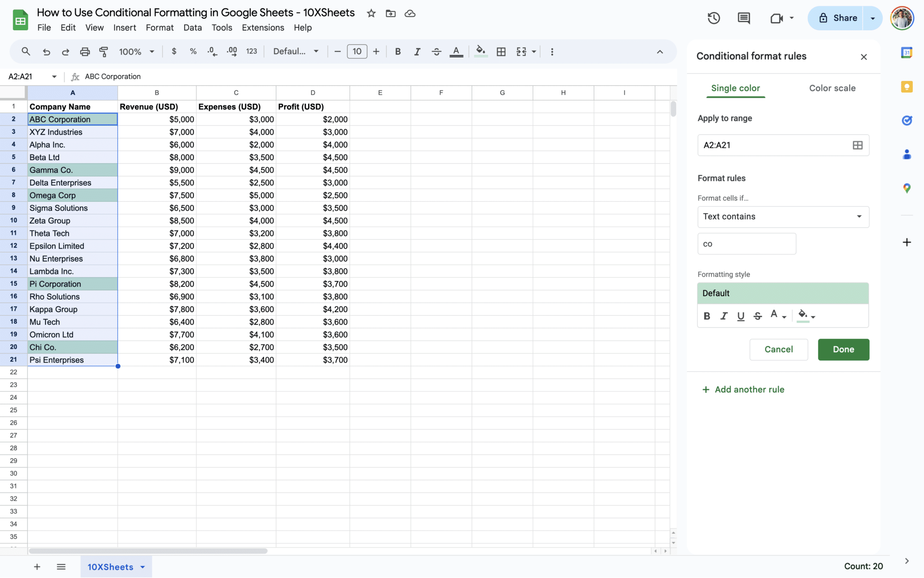
Task: Open fill color picker in Formatting style
Action: (x=806, y=315)
